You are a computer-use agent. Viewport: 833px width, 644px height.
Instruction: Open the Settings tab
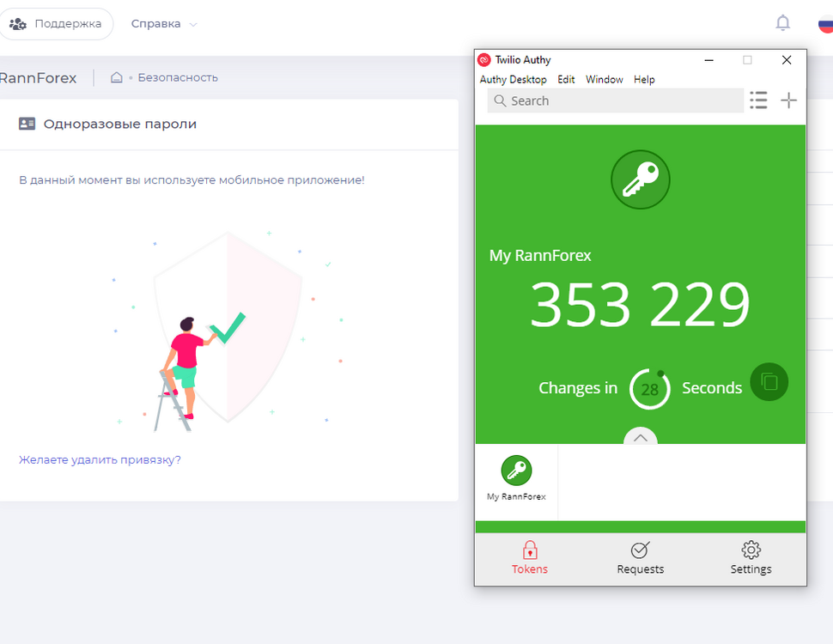(x=751, y=558)
